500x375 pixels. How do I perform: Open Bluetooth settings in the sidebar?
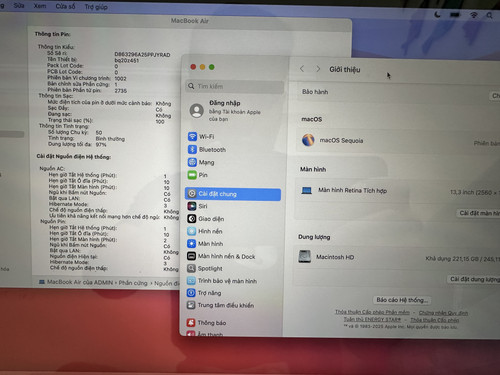(x=207, y=150)
